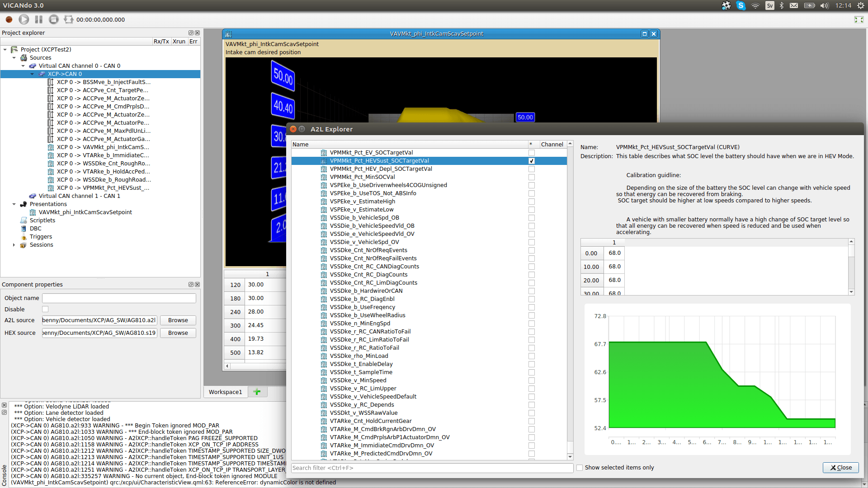Pause playback from the toolbar
The width and height of the screenshot is (868, 488).
[x=39, y=19]
